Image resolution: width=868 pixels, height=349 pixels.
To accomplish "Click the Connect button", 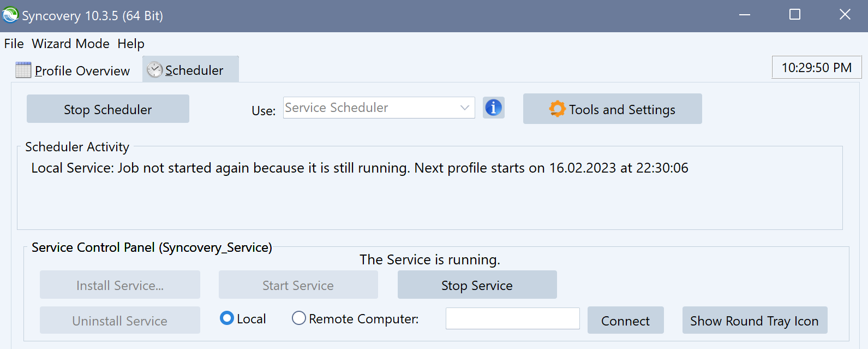I will 625,321.
